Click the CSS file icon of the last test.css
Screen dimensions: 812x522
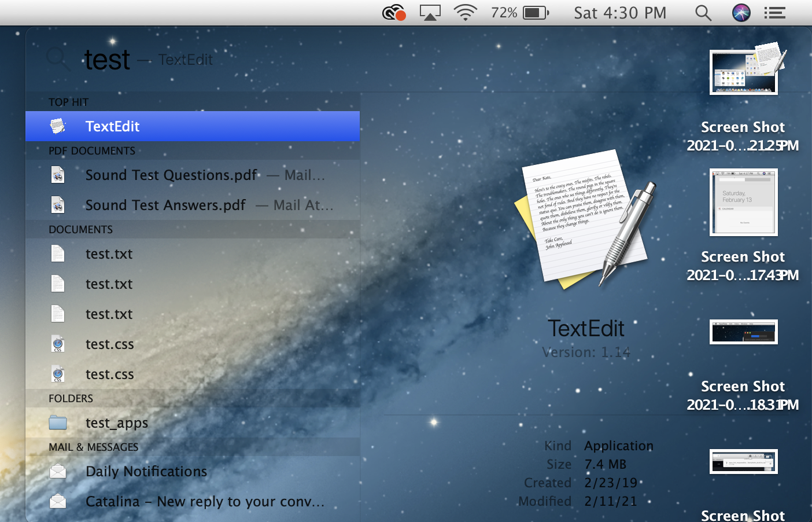pos(58,374)
